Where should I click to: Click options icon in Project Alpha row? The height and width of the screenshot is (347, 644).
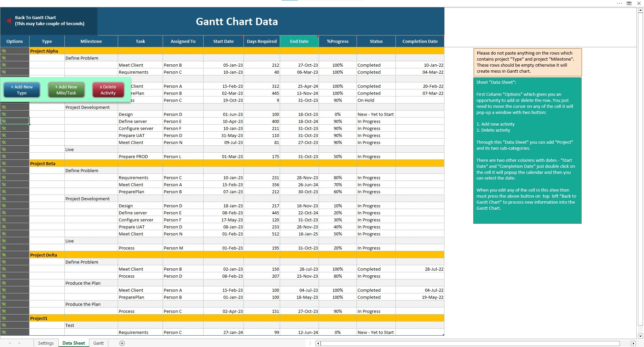[4, 51]
